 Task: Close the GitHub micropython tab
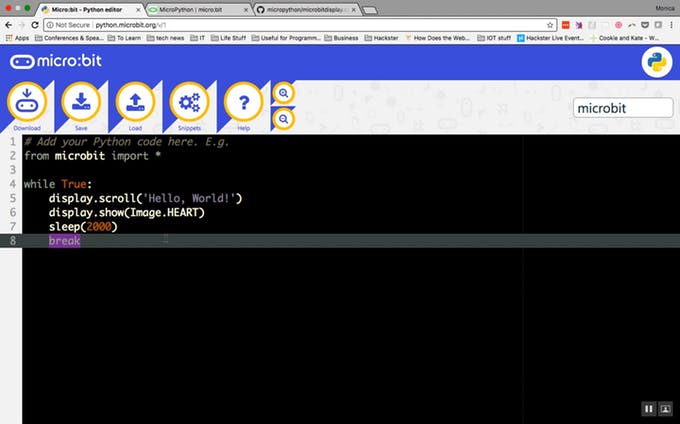pos(353,10)
